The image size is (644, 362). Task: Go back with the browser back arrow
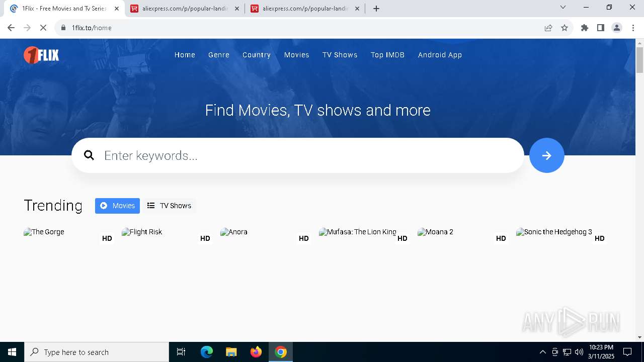(x=11, y=28)
